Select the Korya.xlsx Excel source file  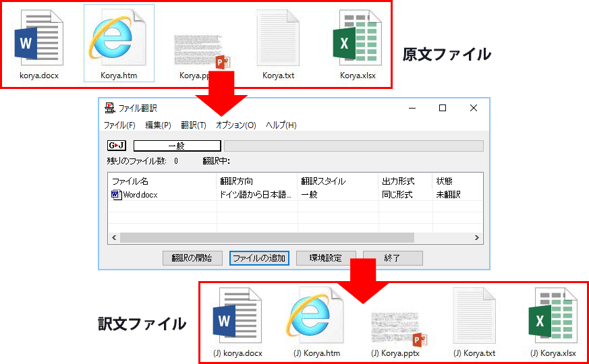358,44
